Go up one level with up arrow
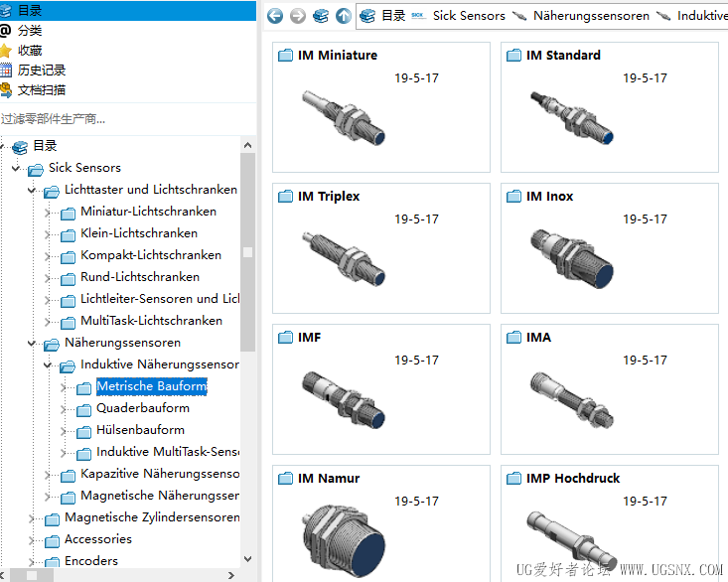Screen dimensions: 728x582 (x=344, y=16)
